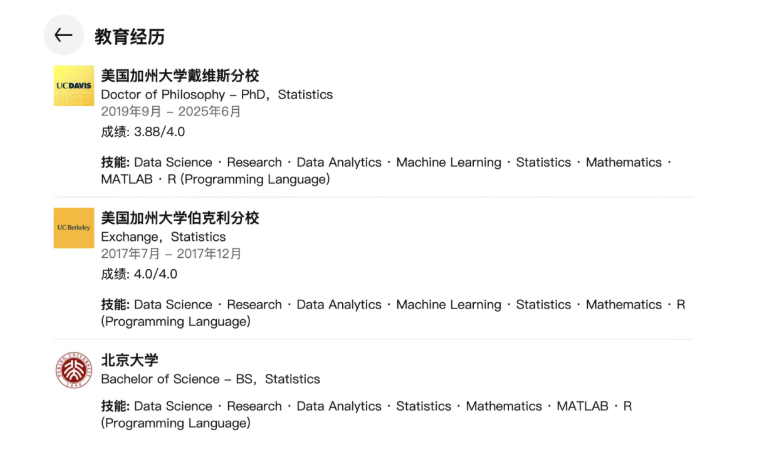Click the UC Berkeley logo
The width and height of the screenshot is (761, 457).
[74, 228]
